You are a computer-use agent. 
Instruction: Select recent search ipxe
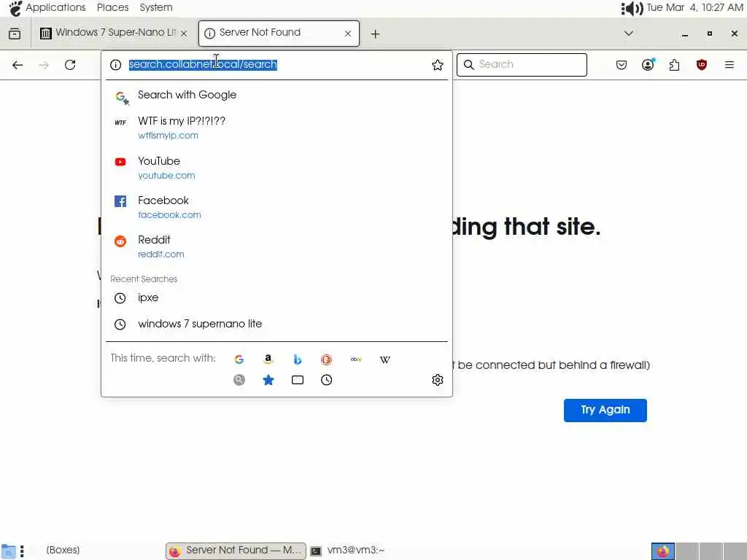276,297
